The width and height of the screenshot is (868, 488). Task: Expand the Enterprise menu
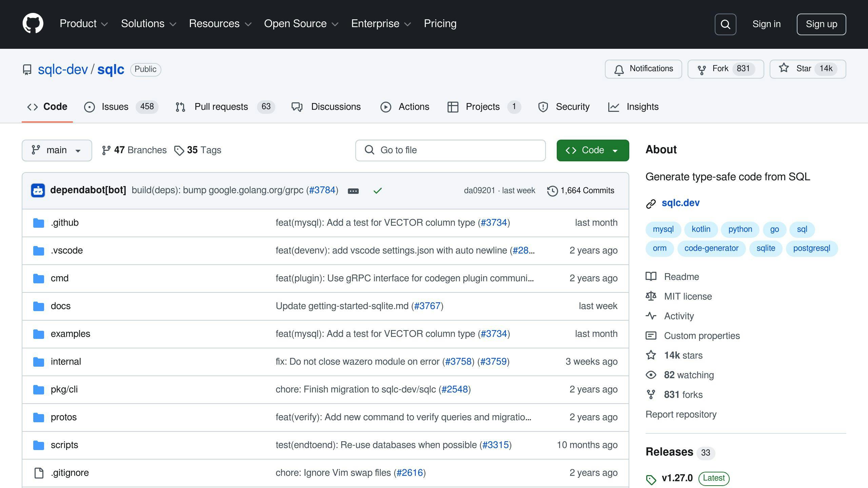(x=381, y=24)
